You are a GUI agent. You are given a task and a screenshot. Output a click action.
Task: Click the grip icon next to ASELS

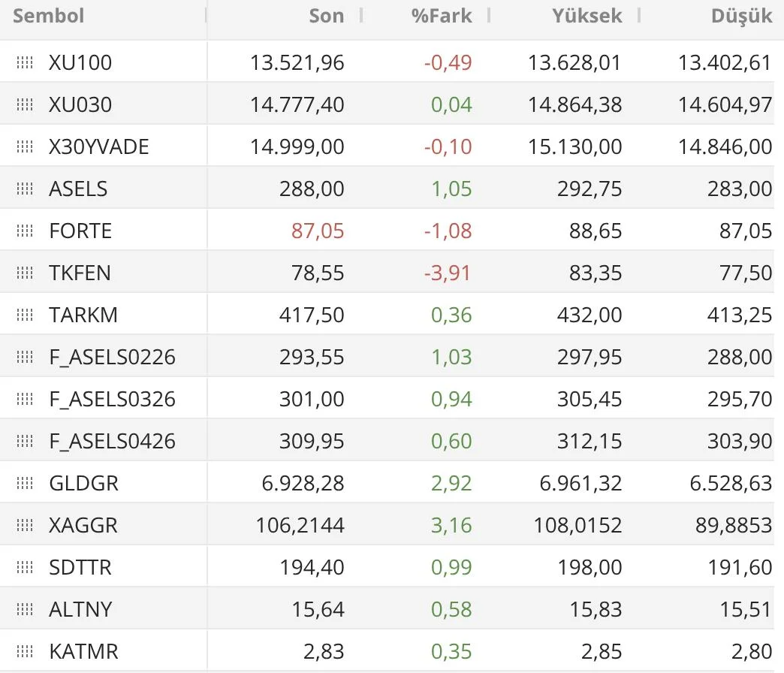25,189
